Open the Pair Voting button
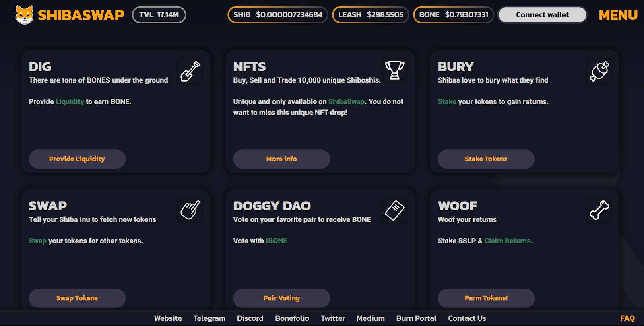644x326 pixels. tap(281, 298)
